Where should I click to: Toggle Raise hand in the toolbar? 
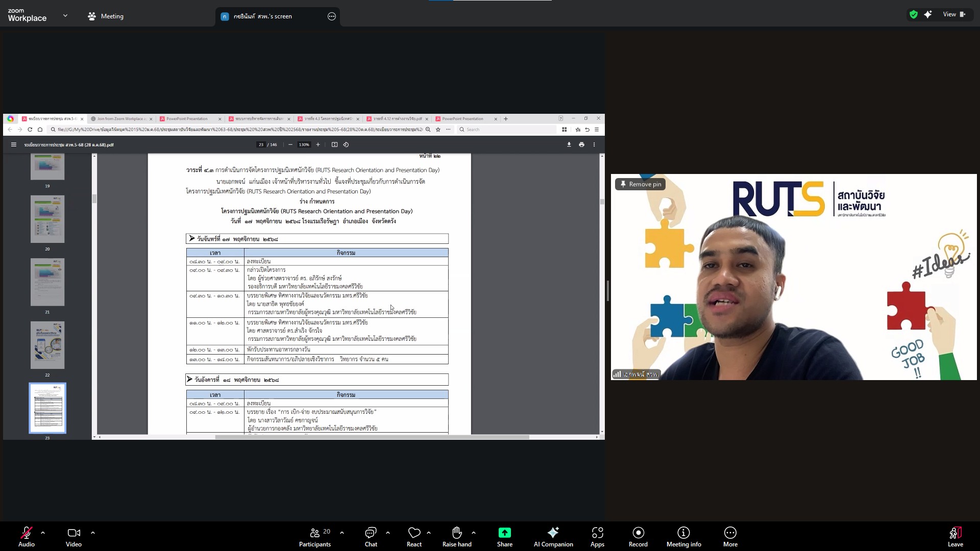pos(456,536)
